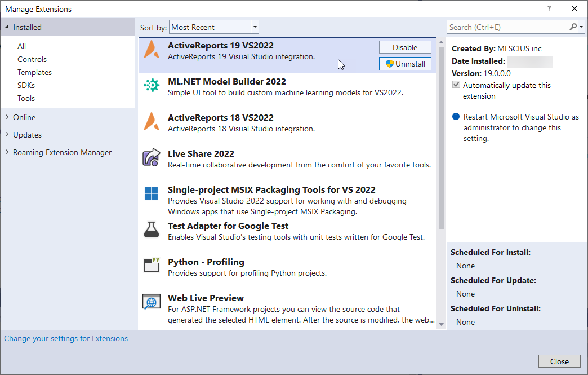Screen dimensions: 588x375
Task: Expand the Updates category
Action: coord(7,134)
